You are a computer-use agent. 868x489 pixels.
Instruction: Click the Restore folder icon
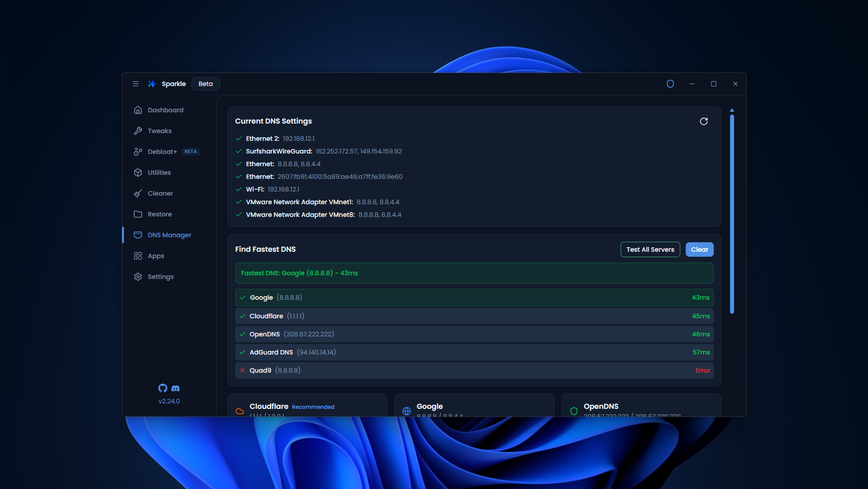(138, 214)
